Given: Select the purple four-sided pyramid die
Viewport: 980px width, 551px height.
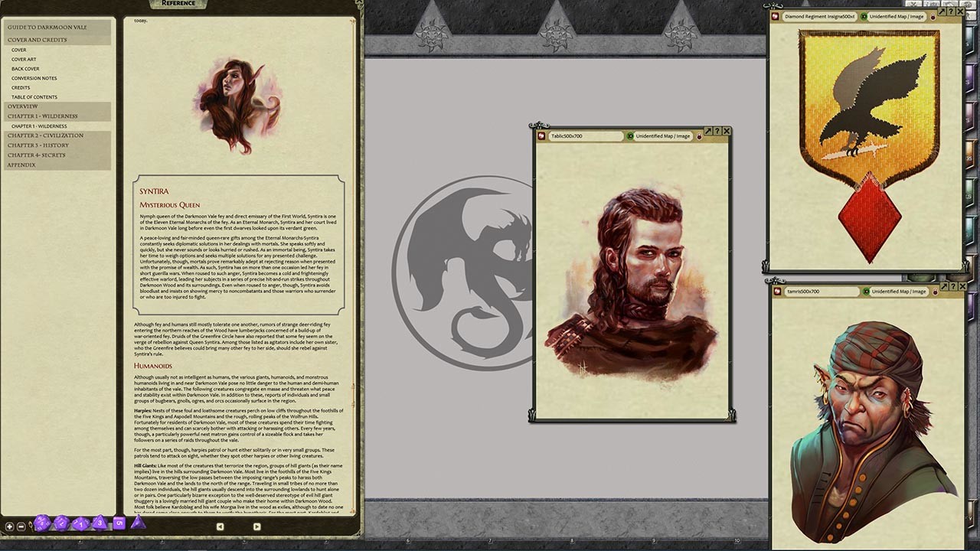Looking at the screenshot, I should pyautogui.click(x=138, y=523).
